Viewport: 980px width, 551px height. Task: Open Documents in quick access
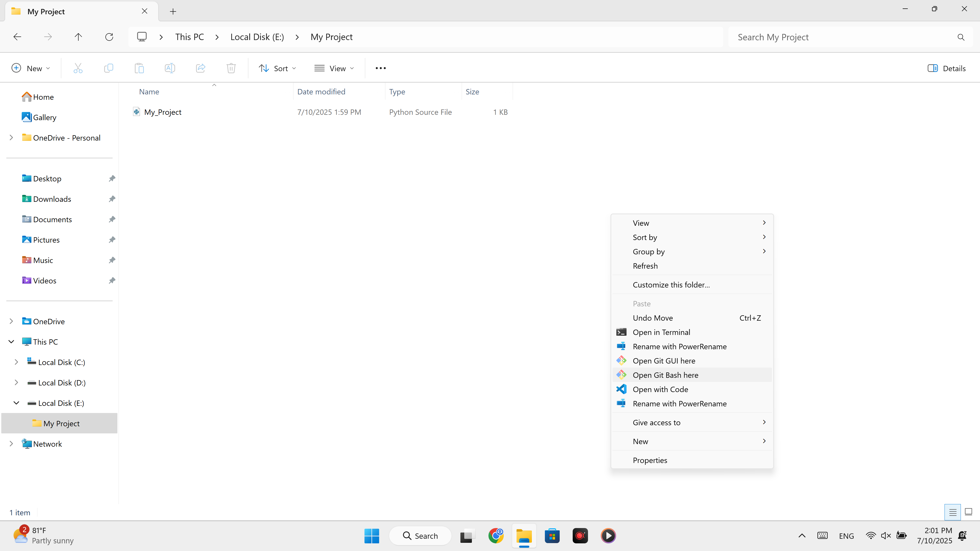[47, 219]
